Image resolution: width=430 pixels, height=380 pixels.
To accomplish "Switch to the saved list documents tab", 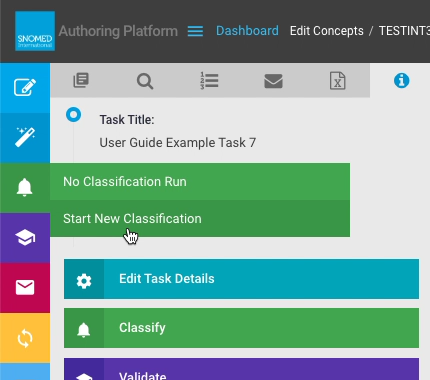I will (x=81, y=81).
